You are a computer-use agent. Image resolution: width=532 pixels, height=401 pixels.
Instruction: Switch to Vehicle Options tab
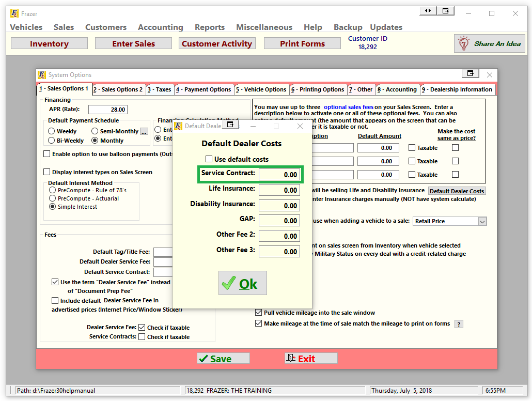click(x=261, y=89)
